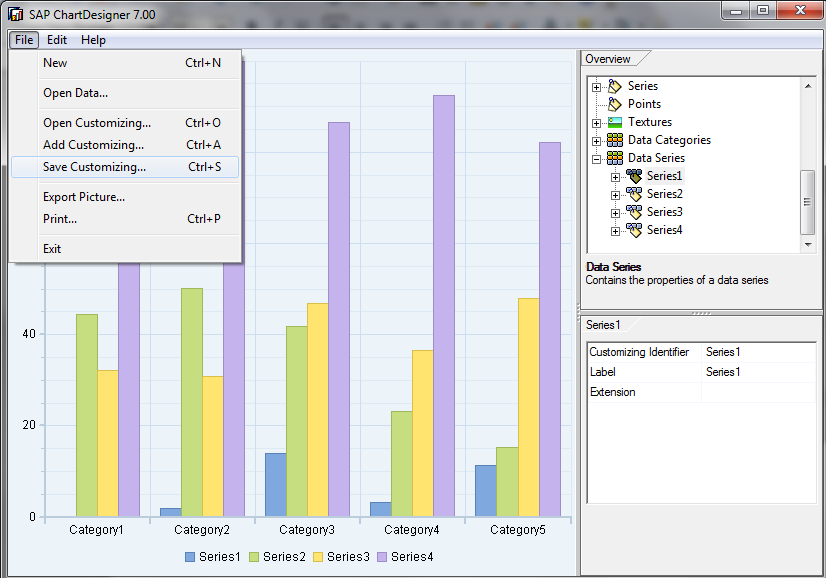826x578 pixels.
Task: Choose New from the File menu
Action: tap(125, 63)
